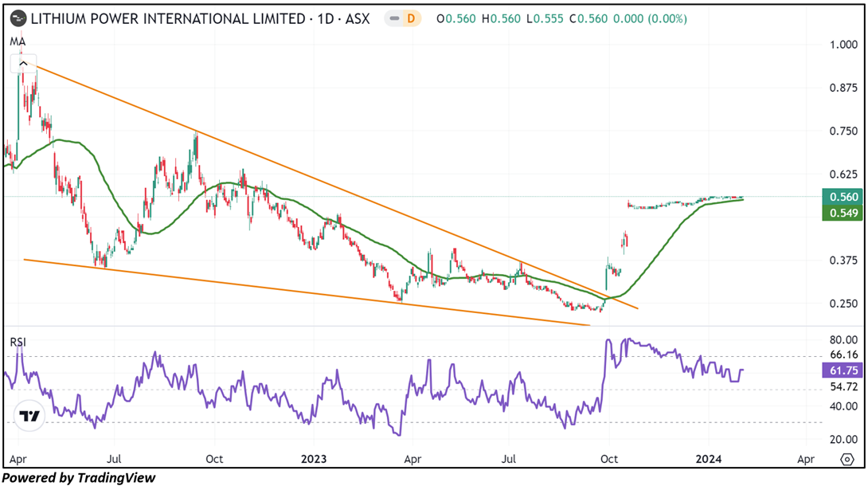Click the RSI indicator label
The height and width of the screenshot is (486, 868).
[18, 342]
